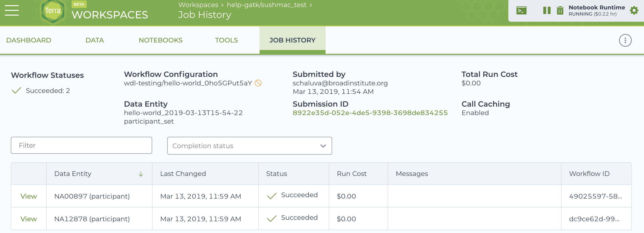Click into the Filter text field

(x=82, y=145)
